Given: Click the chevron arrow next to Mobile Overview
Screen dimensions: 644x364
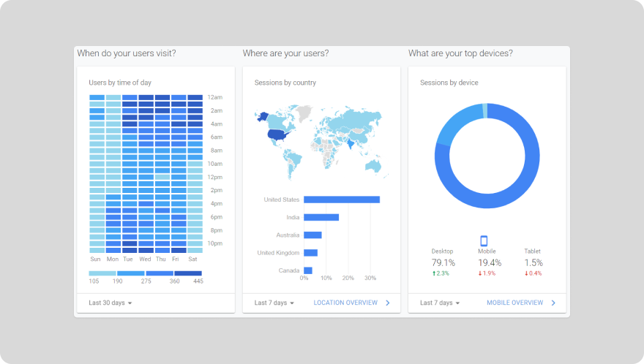Looking at the screenshot, I should [x=553, y=303].
